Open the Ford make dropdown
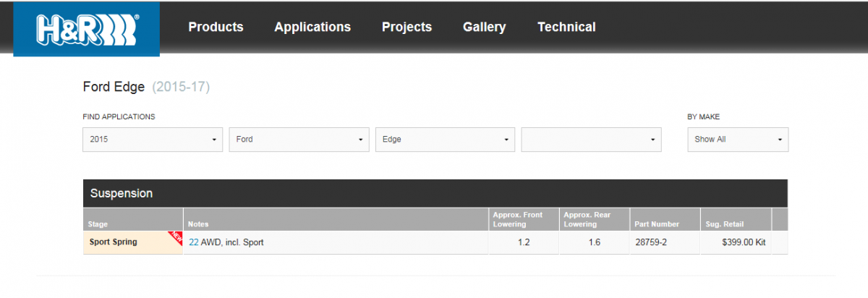 [299, 140]
